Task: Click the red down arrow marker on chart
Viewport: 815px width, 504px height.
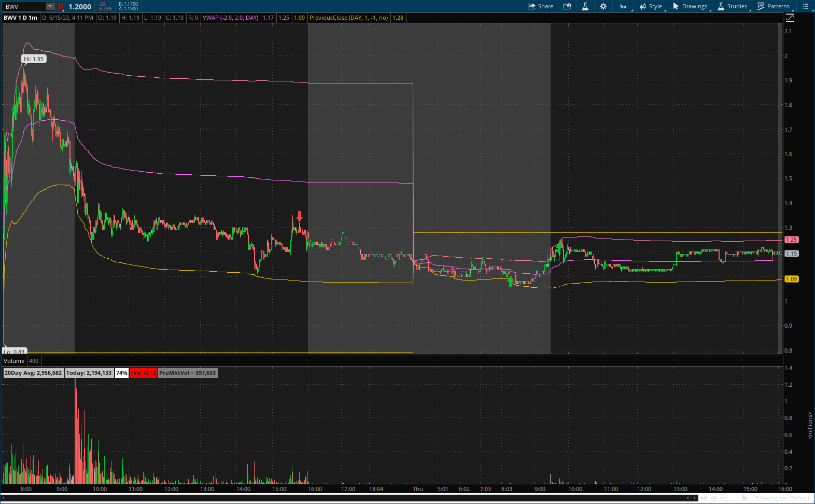Action: click(x=299, y=216)
